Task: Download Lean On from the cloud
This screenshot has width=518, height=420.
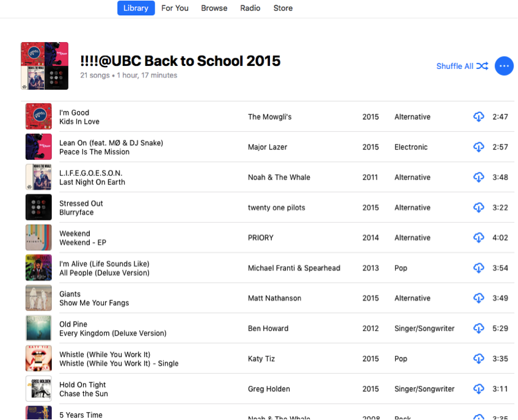Action: click(x=479, y=147)
